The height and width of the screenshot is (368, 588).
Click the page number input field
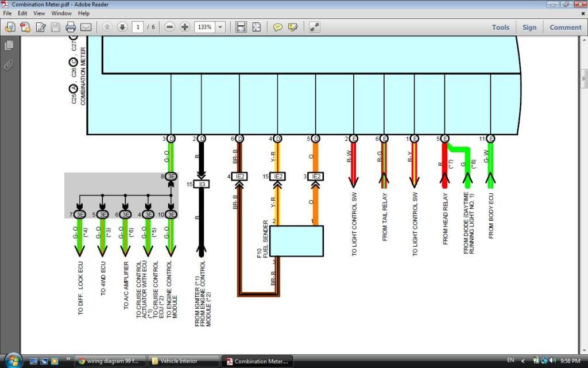coord(138,27)
